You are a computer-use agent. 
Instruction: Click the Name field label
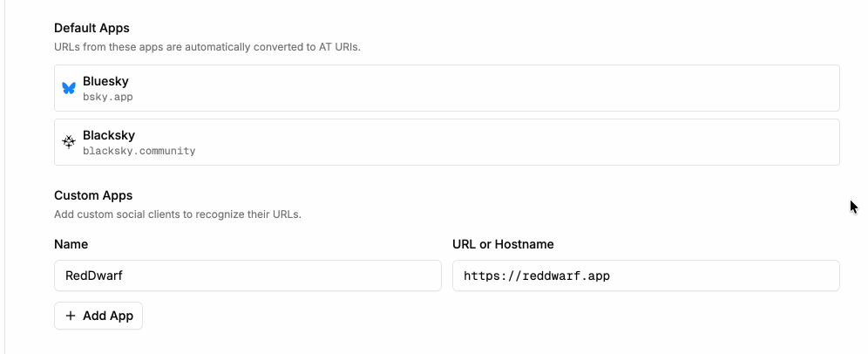tap(71, 244)
